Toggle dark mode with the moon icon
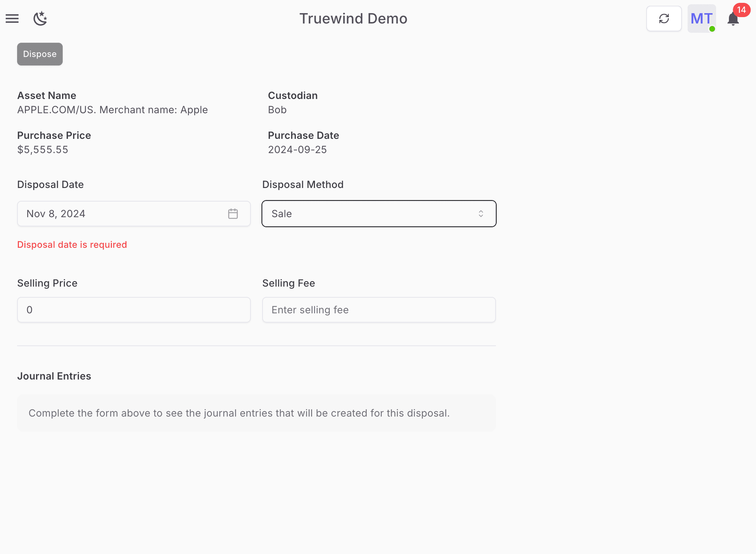Viewport: 756px width, 554px height. click(40, 19)
